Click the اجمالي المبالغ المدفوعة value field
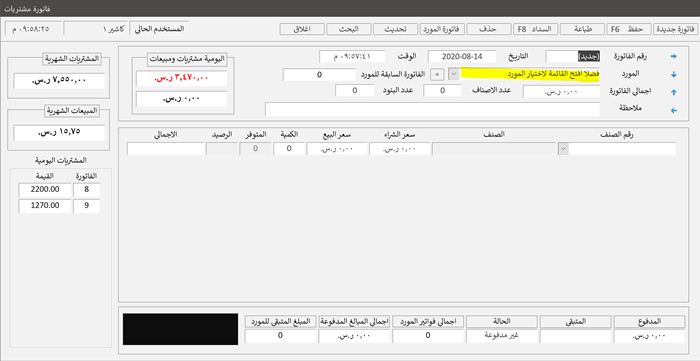 (354, 336)
